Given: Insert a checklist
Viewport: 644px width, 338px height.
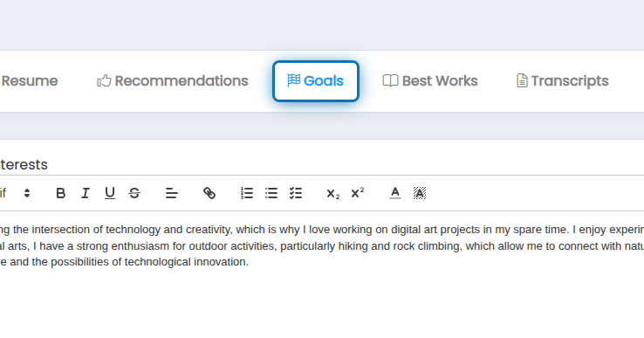Looking at the screenshot, I should (x=296, y=193).
